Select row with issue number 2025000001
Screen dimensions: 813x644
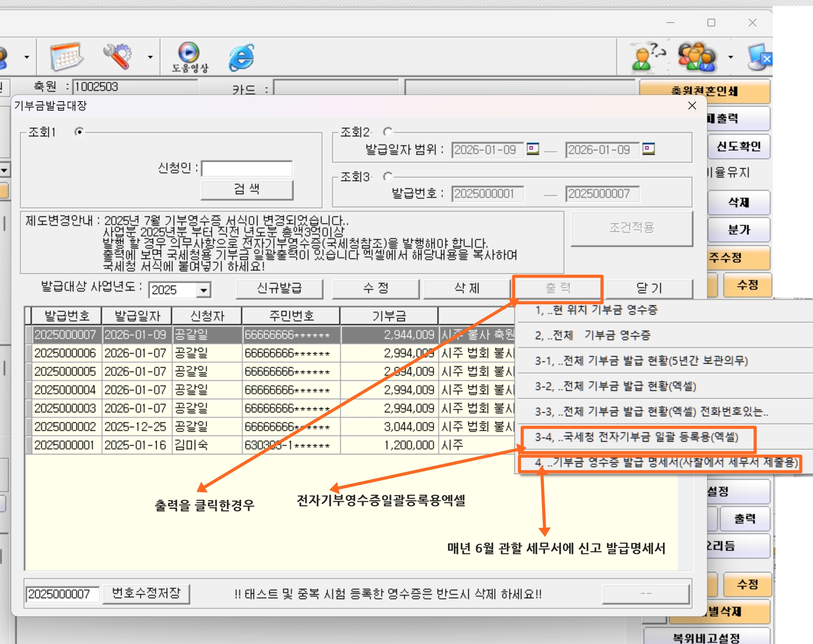click(x=64, y=445)
